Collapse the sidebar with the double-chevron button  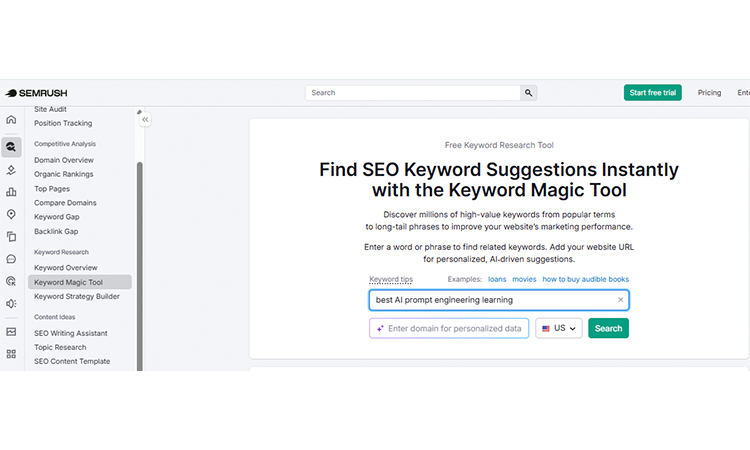click(145, 120)
